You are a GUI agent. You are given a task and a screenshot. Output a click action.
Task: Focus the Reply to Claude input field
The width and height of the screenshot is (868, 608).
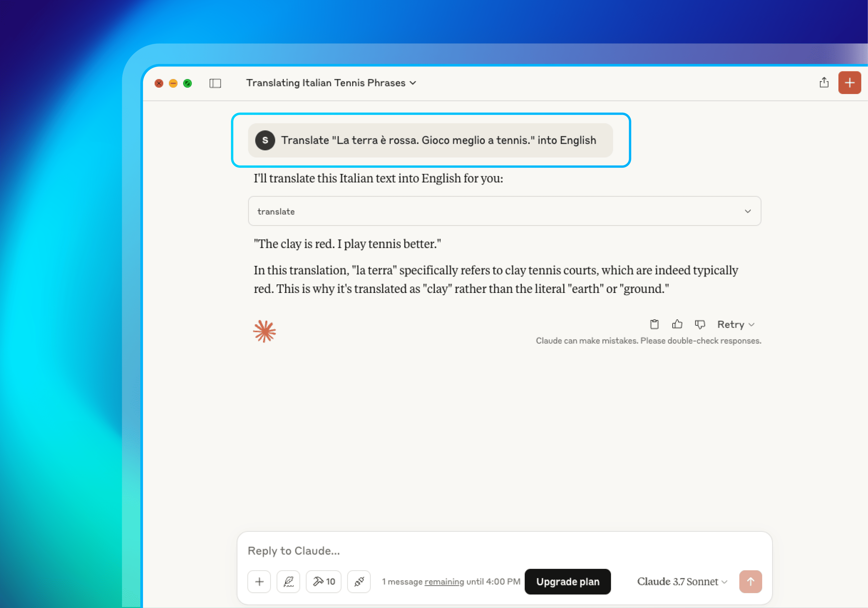coord(491,550)
